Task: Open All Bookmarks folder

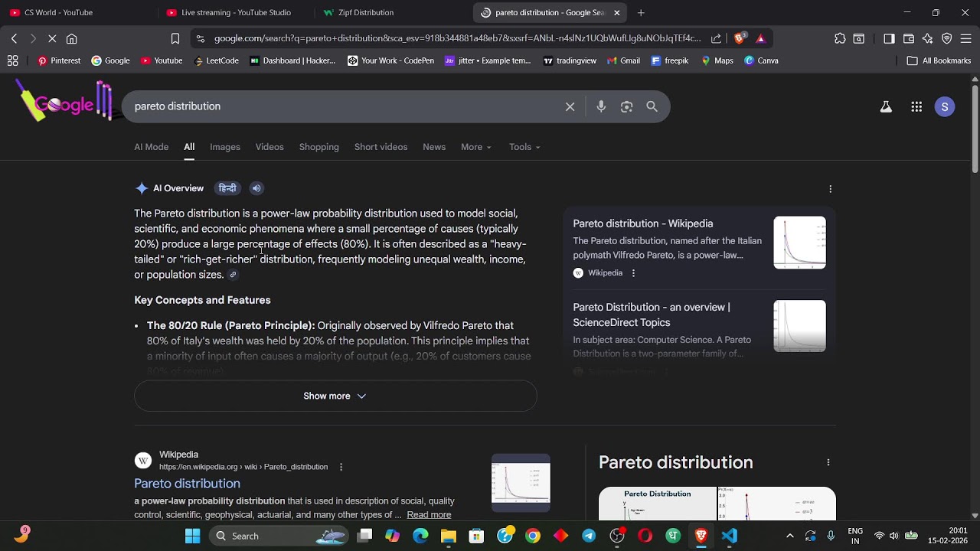Action: click(939, 60)
